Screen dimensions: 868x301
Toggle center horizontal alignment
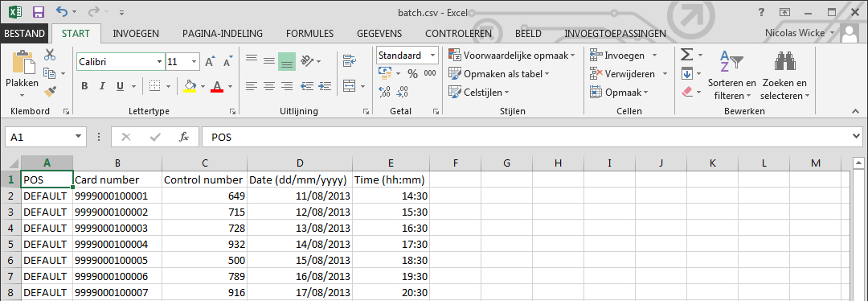tap(269, 86)
